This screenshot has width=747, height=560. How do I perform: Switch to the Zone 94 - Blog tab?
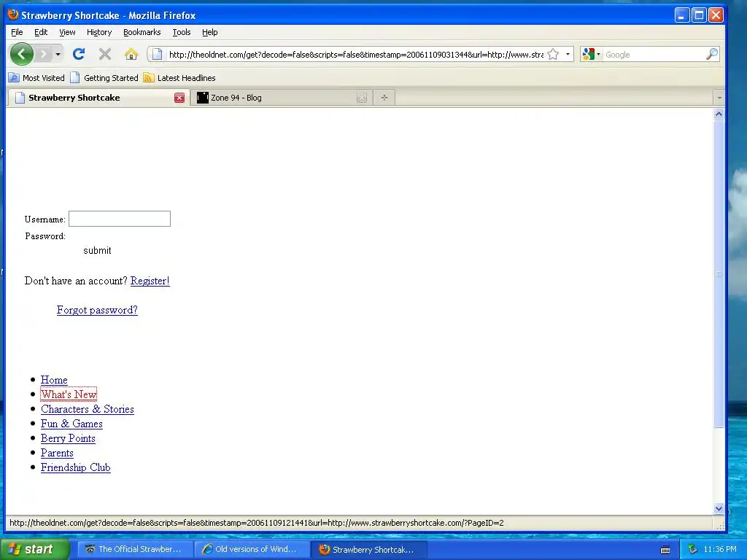[x=281, y=98]
